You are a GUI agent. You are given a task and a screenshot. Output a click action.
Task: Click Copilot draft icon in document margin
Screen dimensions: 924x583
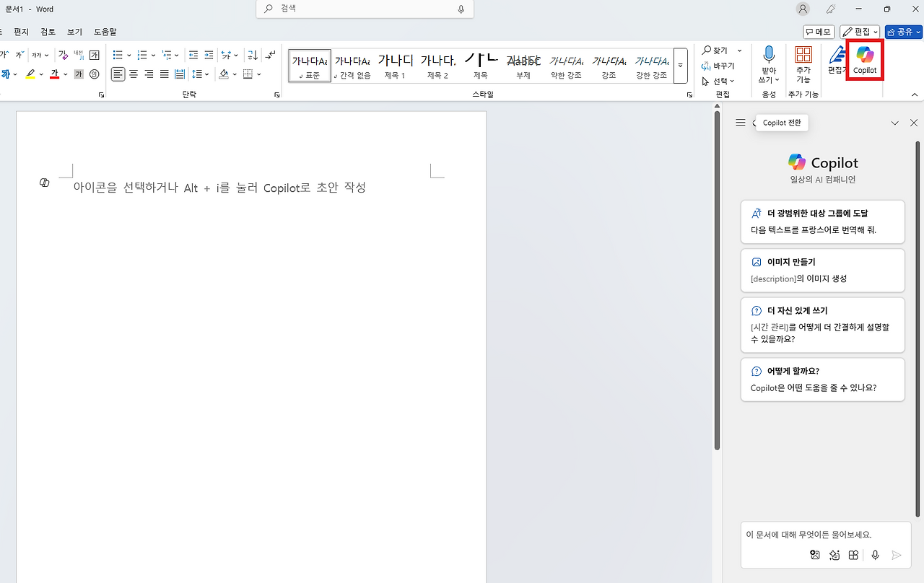tap(45, 183)
